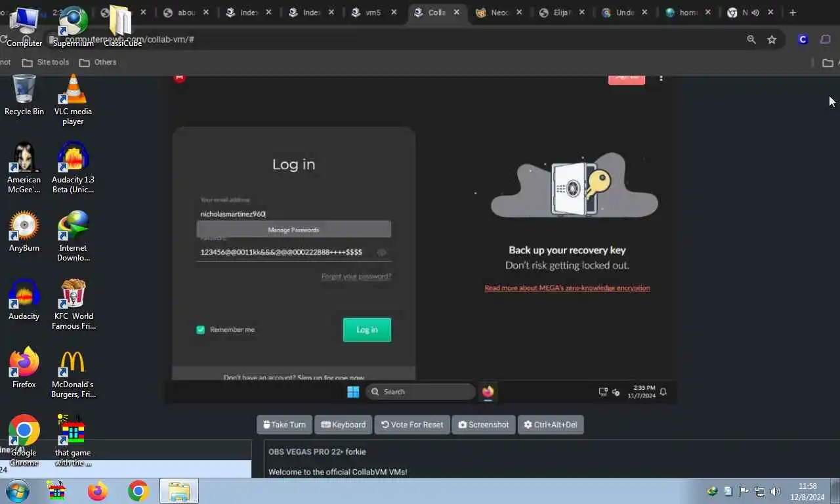Launch VLC media player from desktop
Image resolution: width=840 pixels, height=504 pixels.
(x=73, y=100)
